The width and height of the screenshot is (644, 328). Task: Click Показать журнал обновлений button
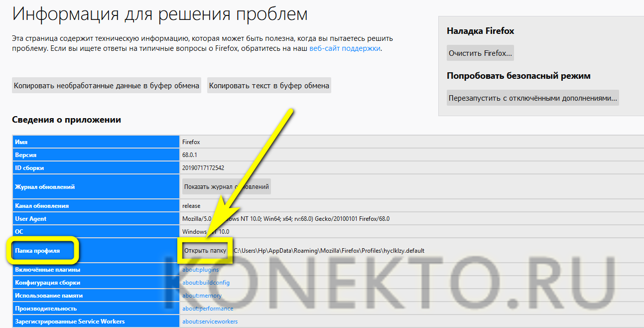(x=227, y=187)
